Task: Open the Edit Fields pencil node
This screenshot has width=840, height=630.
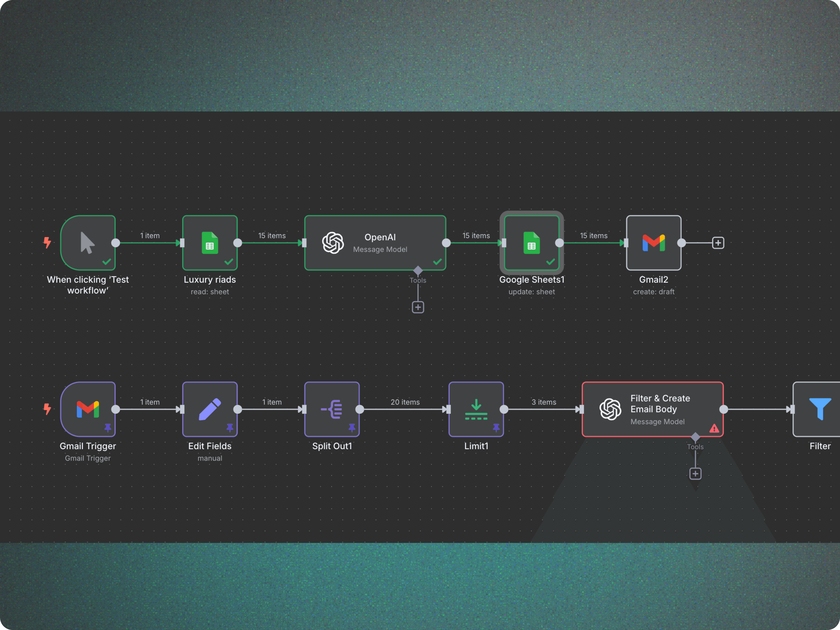Action: pos(210,409)
